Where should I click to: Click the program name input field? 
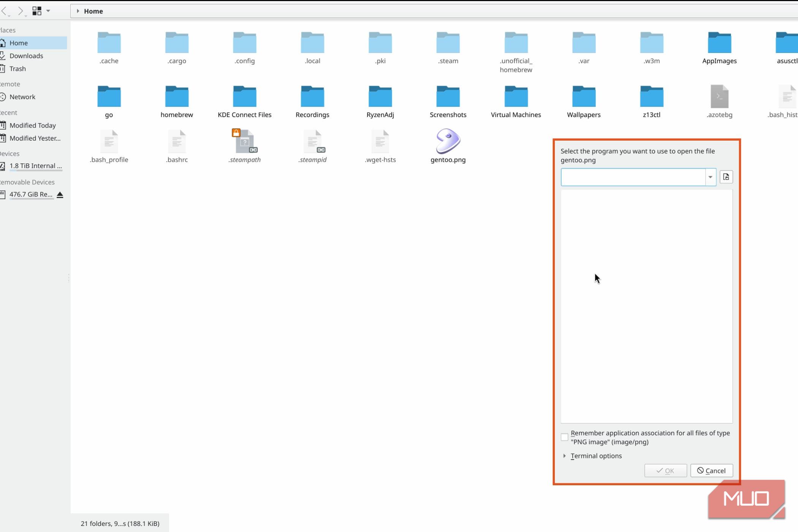[633, 177]
